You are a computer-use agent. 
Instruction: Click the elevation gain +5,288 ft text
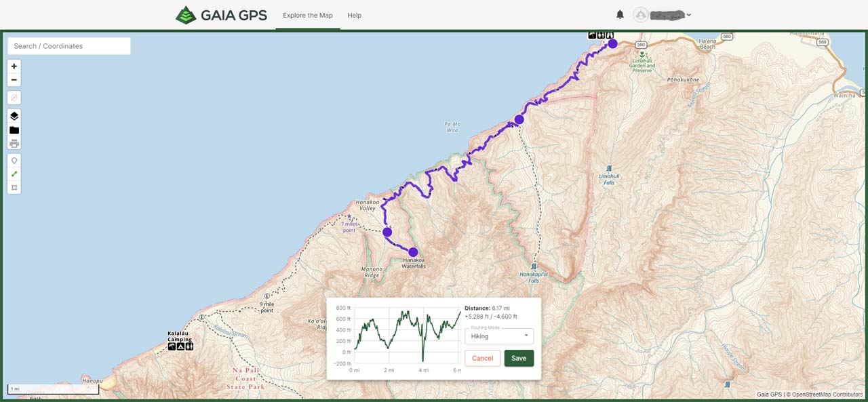(x=477, y=317)
